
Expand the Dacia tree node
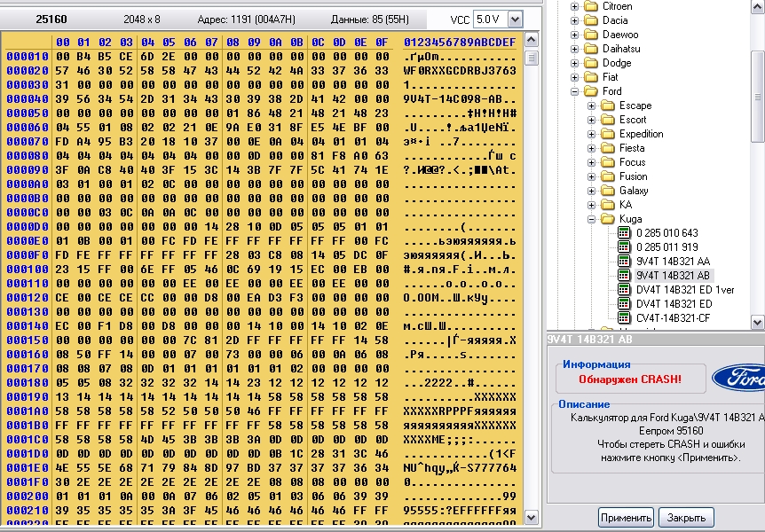[575, 21]
